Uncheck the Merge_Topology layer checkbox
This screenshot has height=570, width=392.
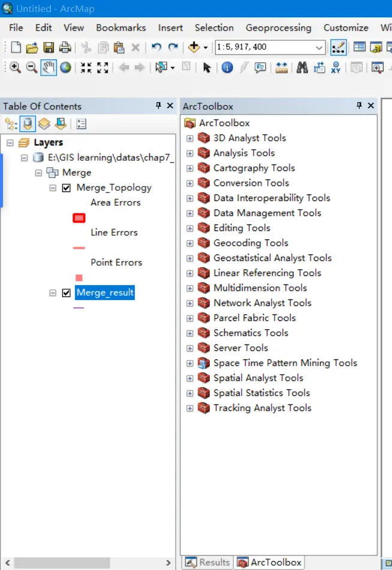coord(66,188)
